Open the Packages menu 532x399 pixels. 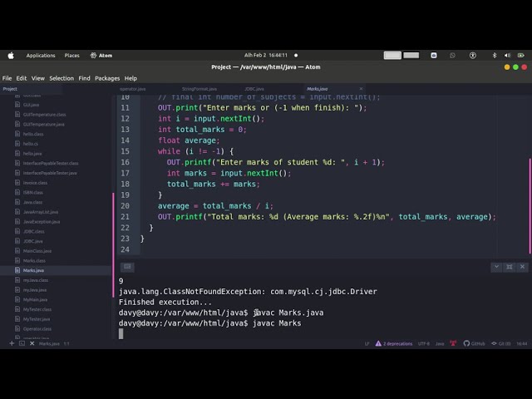tap(107, 78)
